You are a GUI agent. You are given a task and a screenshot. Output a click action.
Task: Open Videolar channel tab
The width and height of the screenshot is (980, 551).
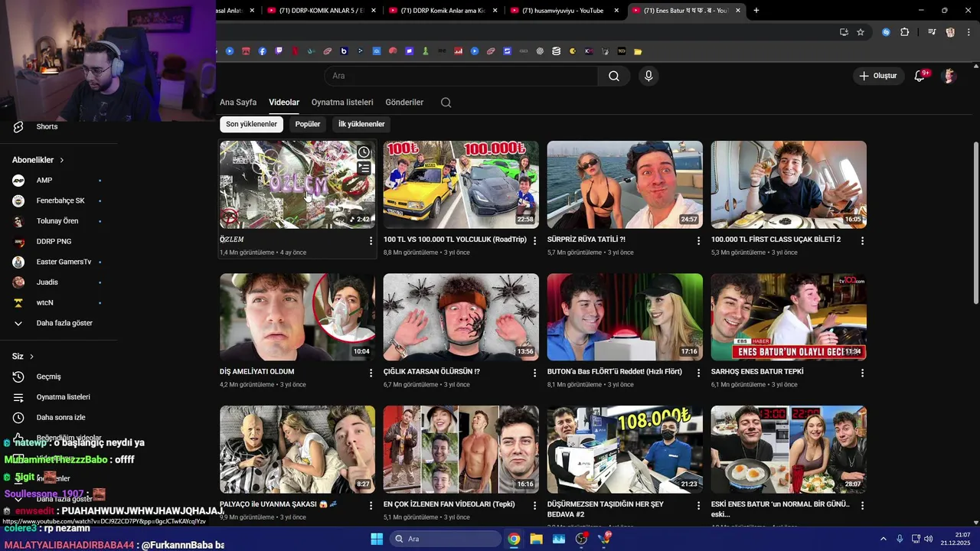pyautogui.click(x=284, y=103)
